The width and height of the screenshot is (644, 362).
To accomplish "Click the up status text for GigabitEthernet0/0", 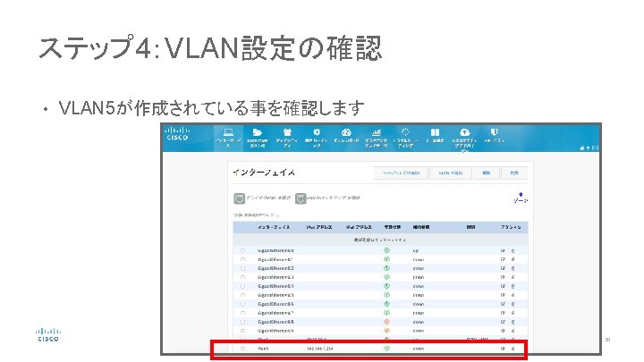I will [x=416, y=250].
